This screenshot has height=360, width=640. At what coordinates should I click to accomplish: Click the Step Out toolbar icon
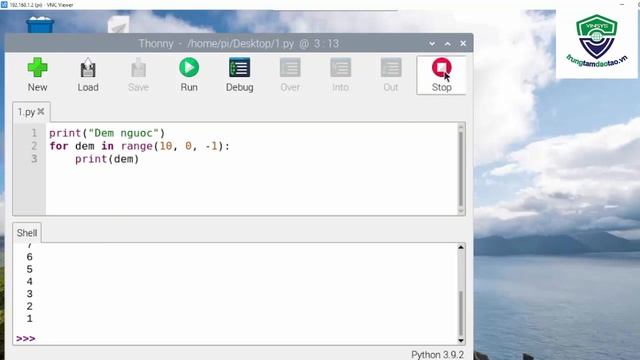point(391,75)
